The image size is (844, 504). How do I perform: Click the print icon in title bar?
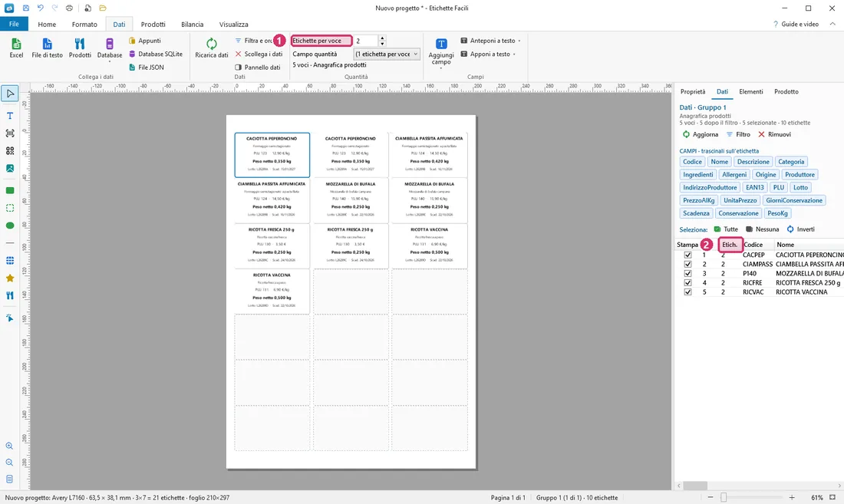pyautogui.click(x=69, y=8)
